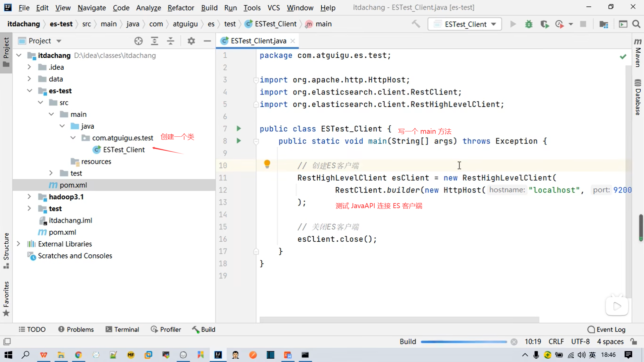Click run gutter arrow beside main method

click(x=238, y=141)
